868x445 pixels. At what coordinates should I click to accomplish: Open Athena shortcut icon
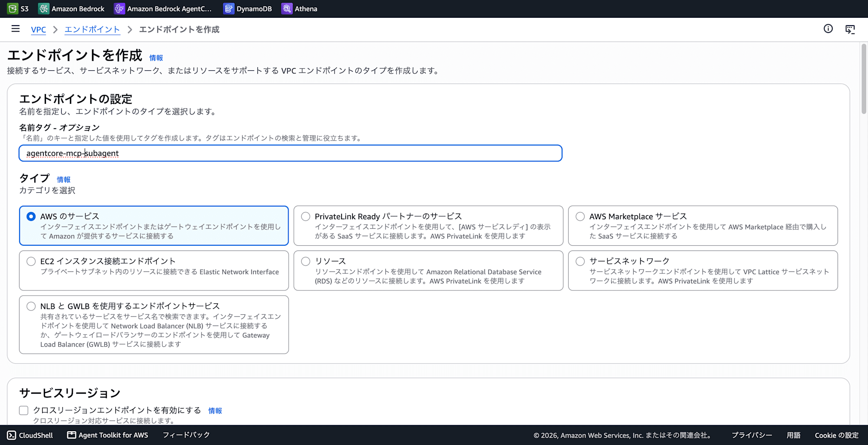click(286, 9)
